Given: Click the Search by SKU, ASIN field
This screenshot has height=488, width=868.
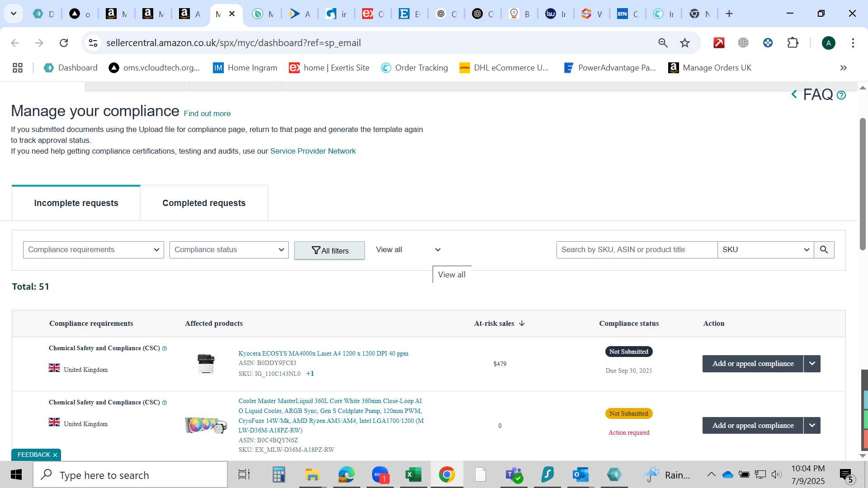Looking at the screenshot, I should tap(637, 250).
